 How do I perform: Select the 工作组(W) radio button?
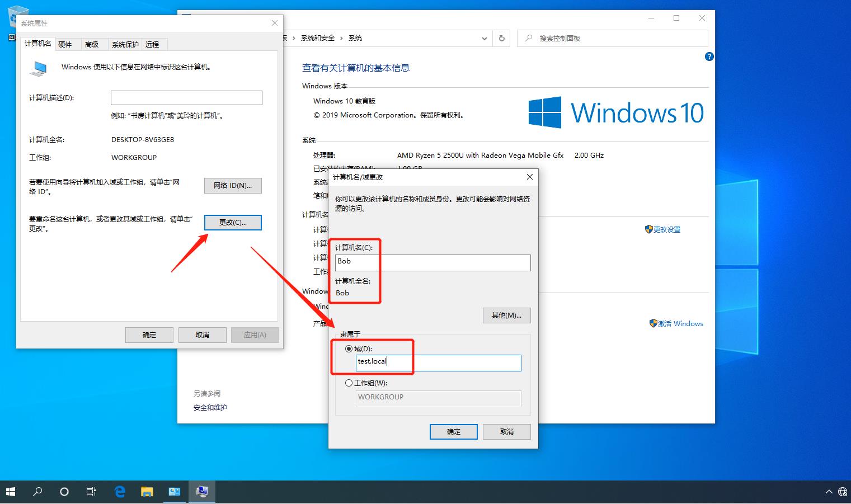[x=349, y=383]
